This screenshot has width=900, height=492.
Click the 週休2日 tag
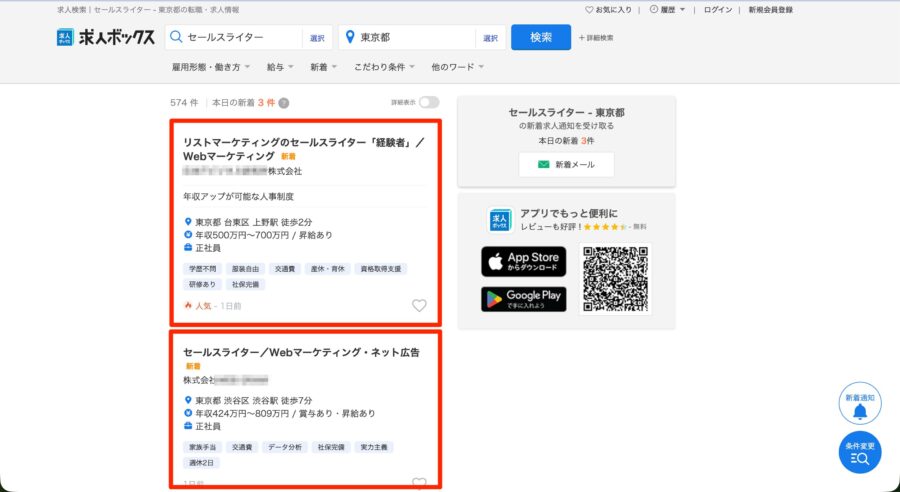(x=201, y=463)
